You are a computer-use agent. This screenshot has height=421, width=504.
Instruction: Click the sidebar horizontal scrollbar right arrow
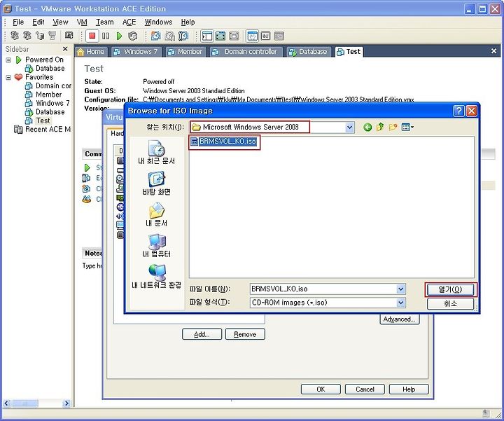(x=66, y=403)
